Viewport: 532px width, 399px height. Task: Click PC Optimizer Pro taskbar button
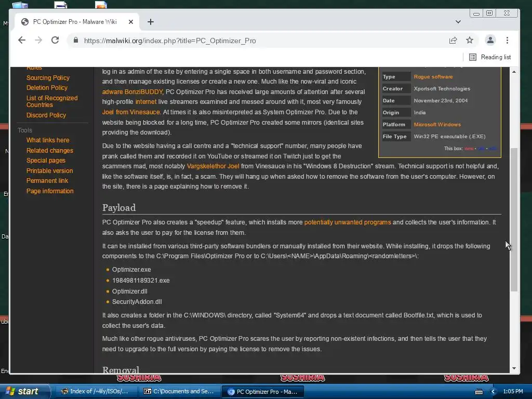point(262,392)
